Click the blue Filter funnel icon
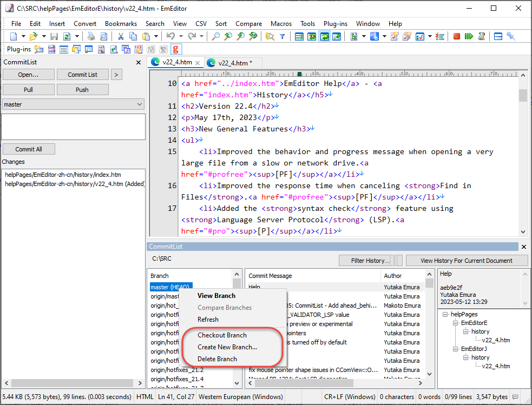 (283, 36)
